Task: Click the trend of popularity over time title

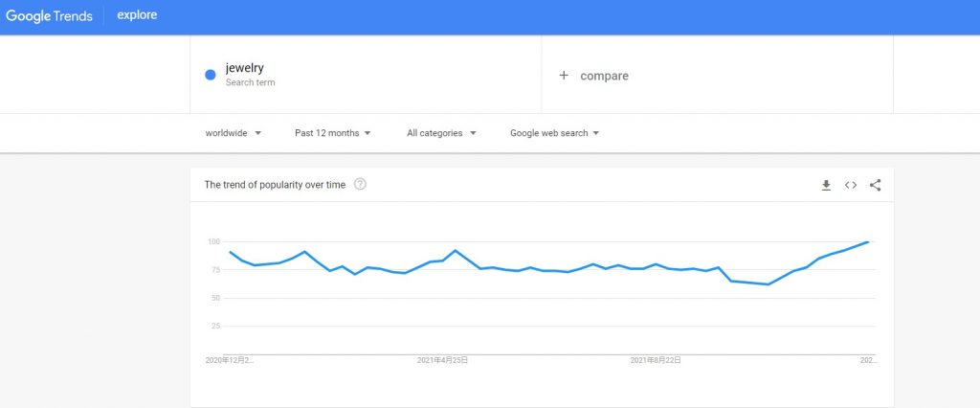Action: (x=275, y=185)
